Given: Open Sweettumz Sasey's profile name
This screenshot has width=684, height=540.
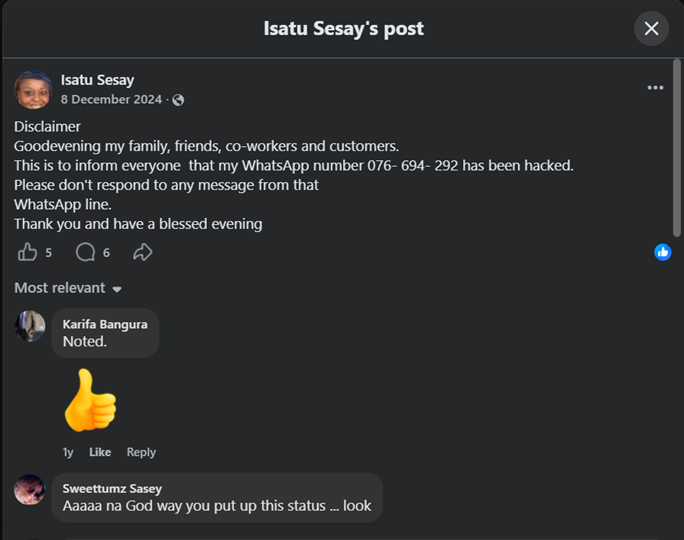Looking at the screenshot, I should (112, 489).
